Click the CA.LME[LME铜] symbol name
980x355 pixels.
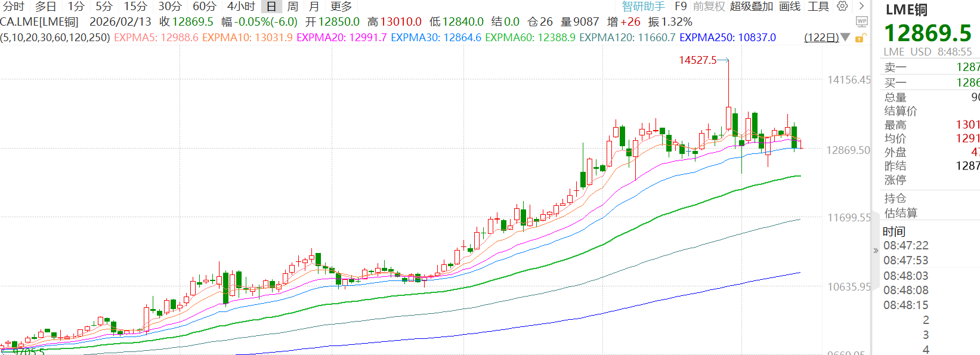[x=39, y=22]
